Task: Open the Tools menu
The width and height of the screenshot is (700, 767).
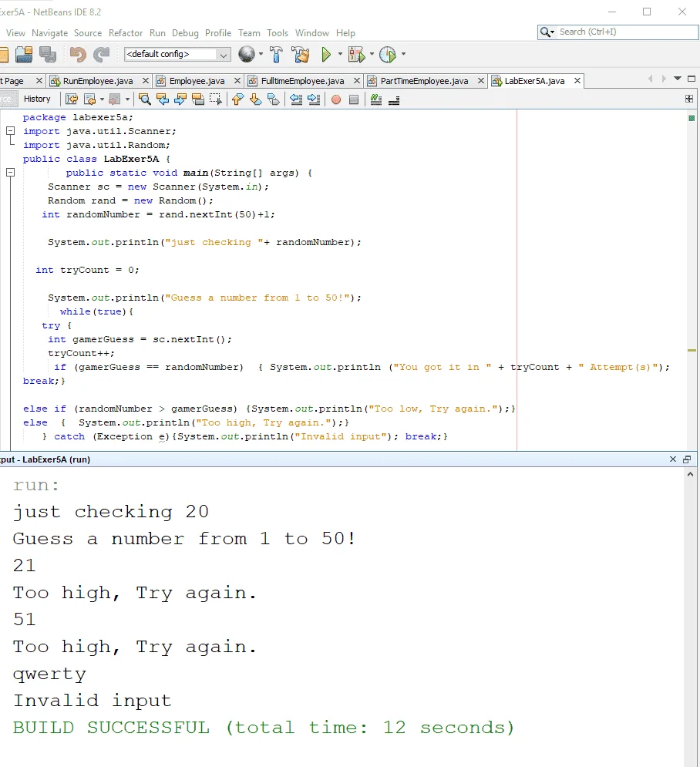Action: point(278,33)
